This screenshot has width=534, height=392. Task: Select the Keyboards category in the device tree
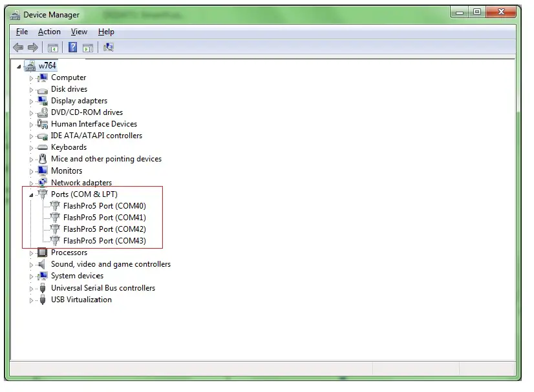pyautogui.click(x=67, y=147)
